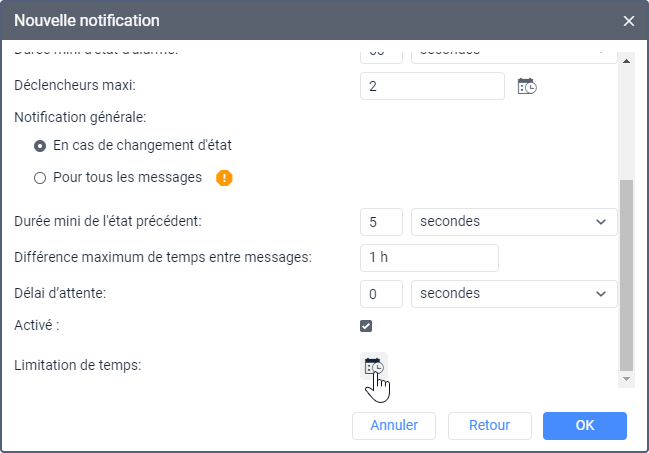Open units dropdown for Délai d'attente
Image resolution: width=649 pixels, height=453 pixels.
(514, 293)
